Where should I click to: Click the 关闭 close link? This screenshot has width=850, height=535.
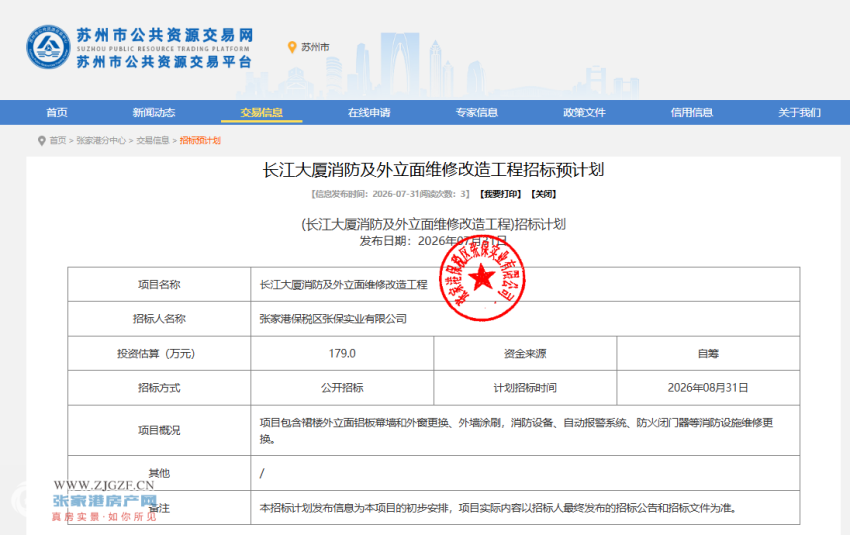(544, 194)
